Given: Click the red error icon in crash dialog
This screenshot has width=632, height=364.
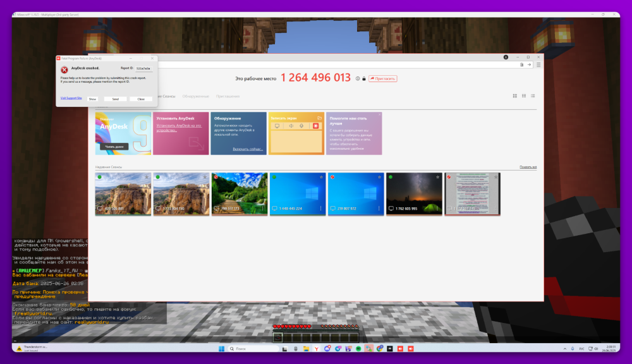Looking at the screenshot, I should coord(64,70).
